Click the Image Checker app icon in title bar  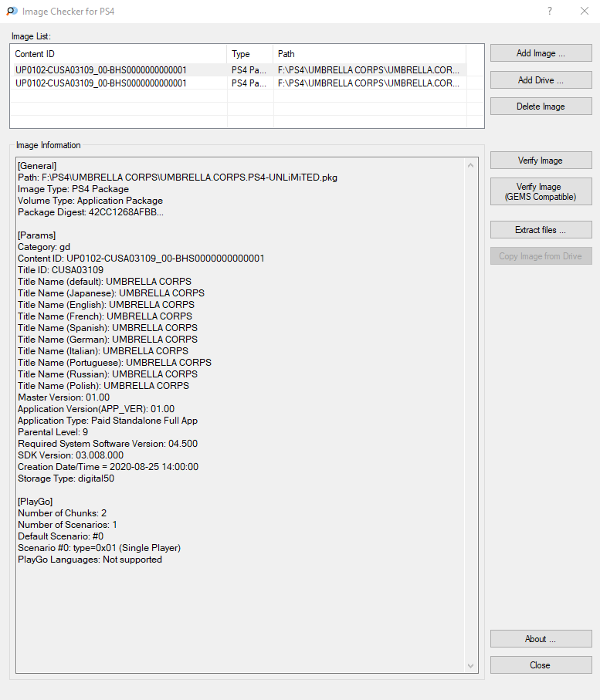[x=12, y=11]
